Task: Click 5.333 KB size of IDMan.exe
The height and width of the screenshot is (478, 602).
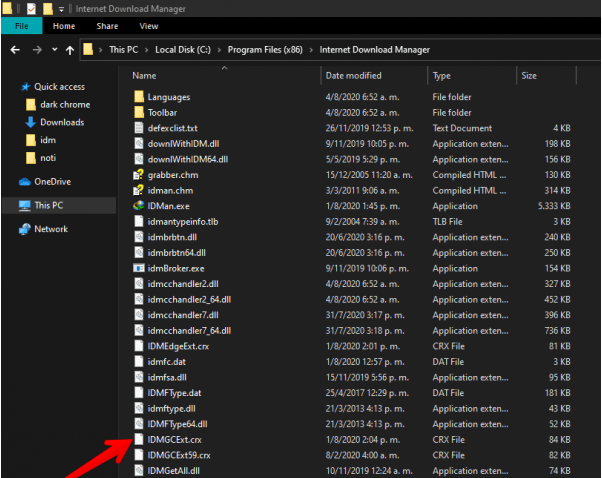Action: tap(554, 206)
